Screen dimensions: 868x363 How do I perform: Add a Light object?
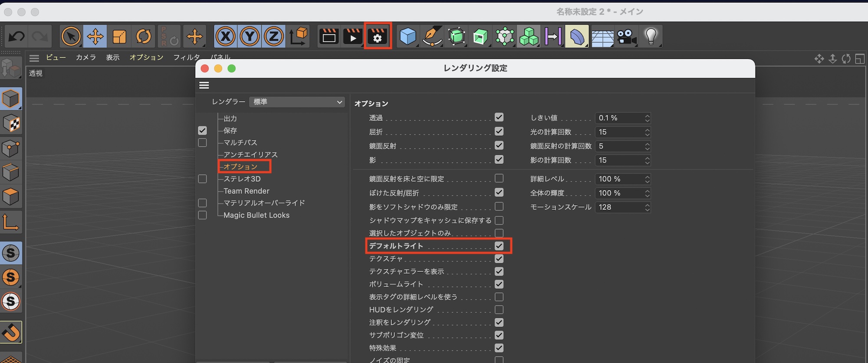pyautogui.click(x=651, y=36)
